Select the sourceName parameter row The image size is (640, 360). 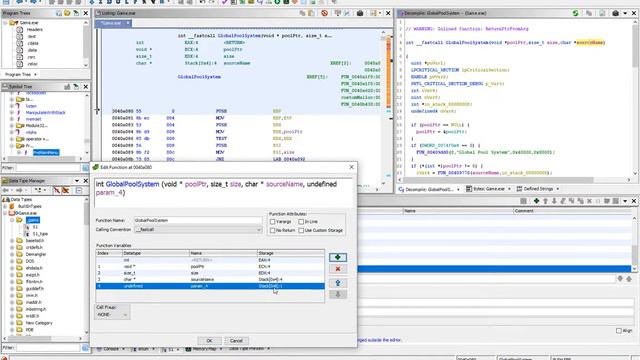point(210,280)
